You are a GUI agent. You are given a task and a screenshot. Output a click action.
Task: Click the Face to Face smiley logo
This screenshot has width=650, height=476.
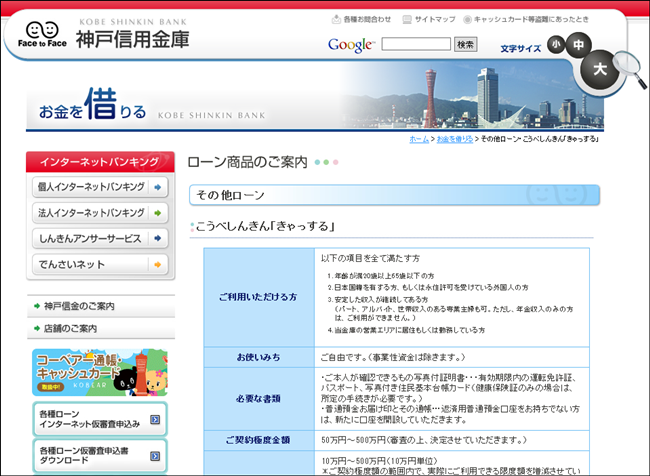coord(42,34)
